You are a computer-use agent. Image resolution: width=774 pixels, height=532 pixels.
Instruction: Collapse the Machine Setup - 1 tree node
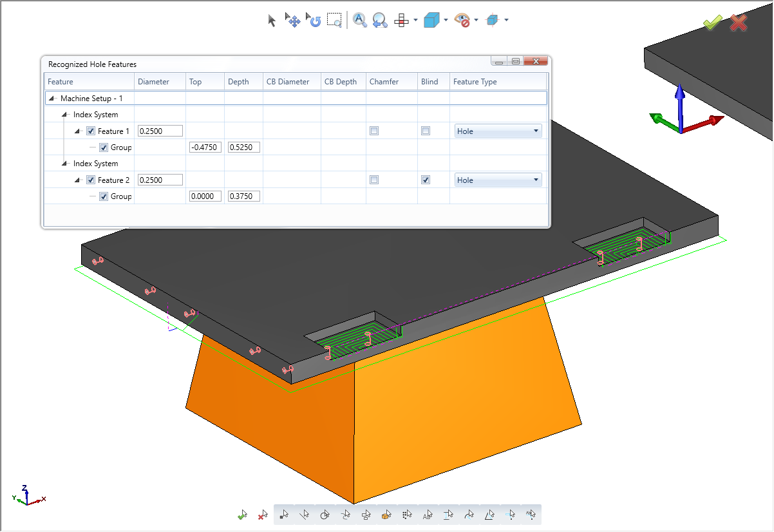51,97
